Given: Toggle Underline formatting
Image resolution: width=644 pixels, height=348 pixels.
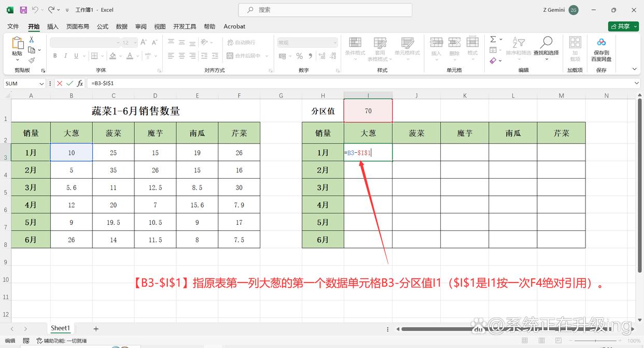Looking at the screenshot, I should click(76, 56).
